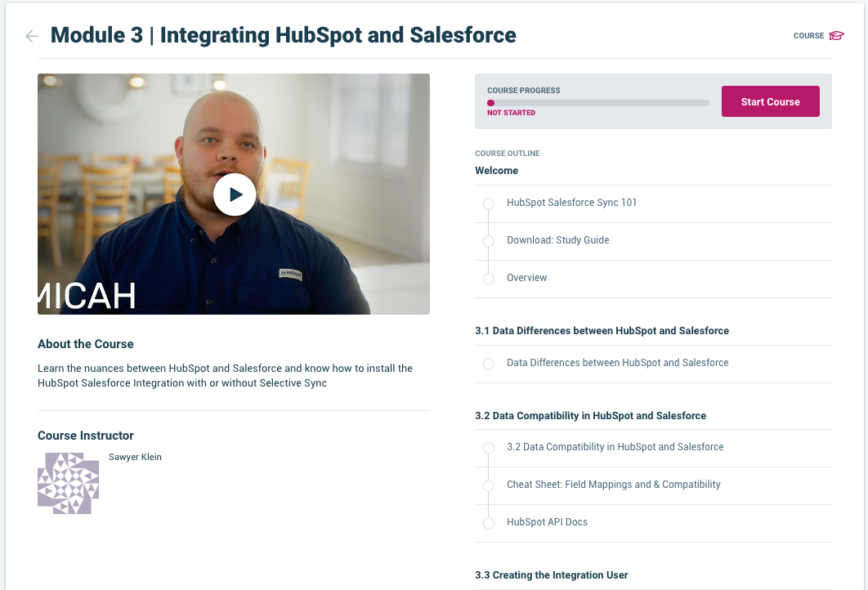Open the Data Differences between HubSpot and Salesforce lesson
868x590 pixels.
click(617, 363)
